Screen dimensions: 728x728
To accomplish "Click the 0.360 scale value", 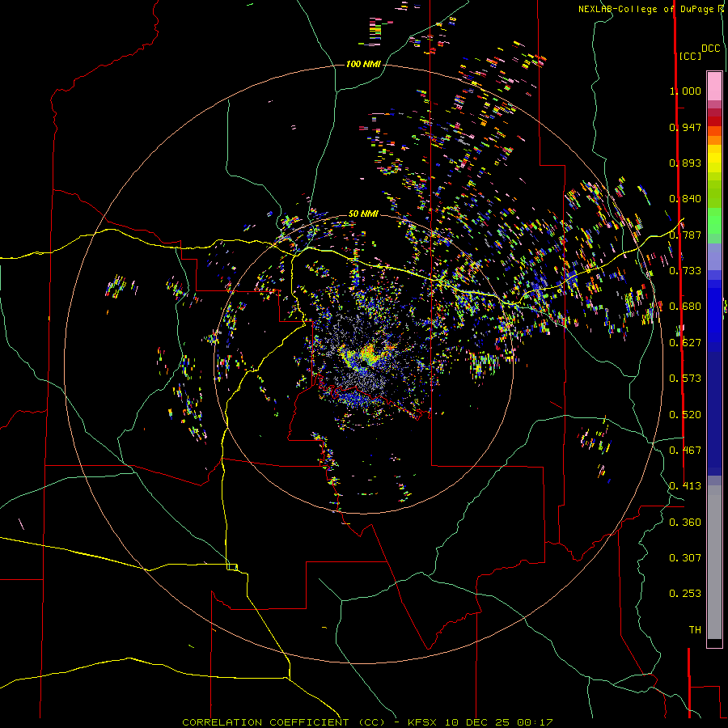I will pos(685,523).
